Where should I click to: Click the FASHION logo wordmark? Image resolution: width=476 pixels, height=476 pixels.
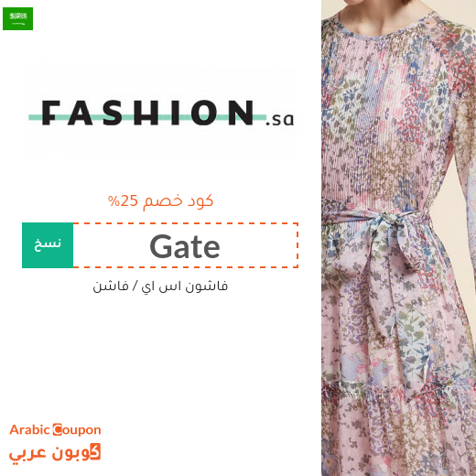click(x=147, y=113)
